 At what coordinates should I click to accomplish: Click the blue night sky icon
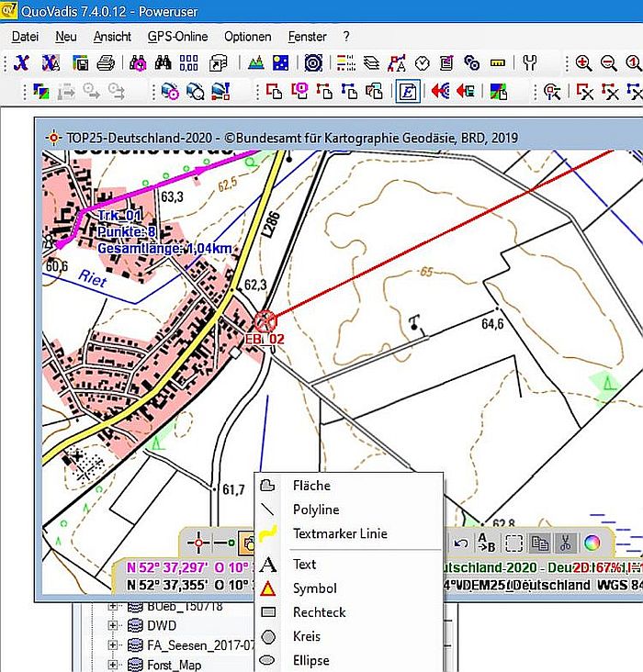point(281,63)
